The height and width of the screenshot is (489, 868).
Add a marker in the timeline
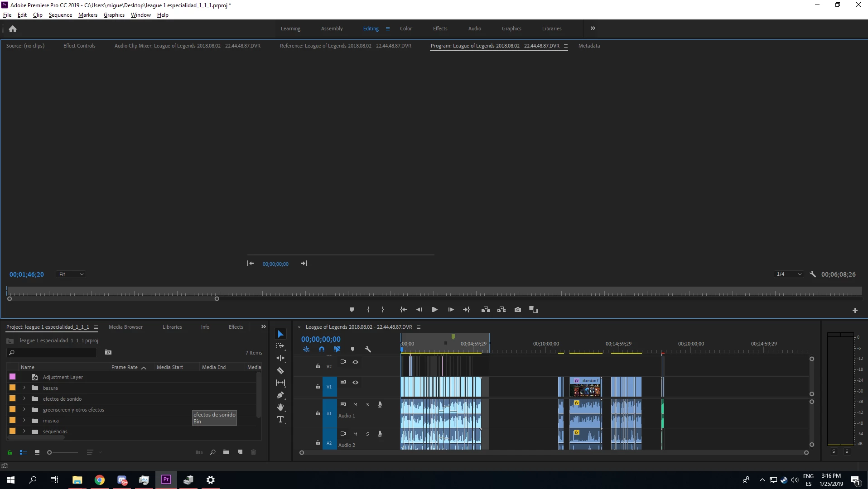pyautogui.click(x=352, y=349)
